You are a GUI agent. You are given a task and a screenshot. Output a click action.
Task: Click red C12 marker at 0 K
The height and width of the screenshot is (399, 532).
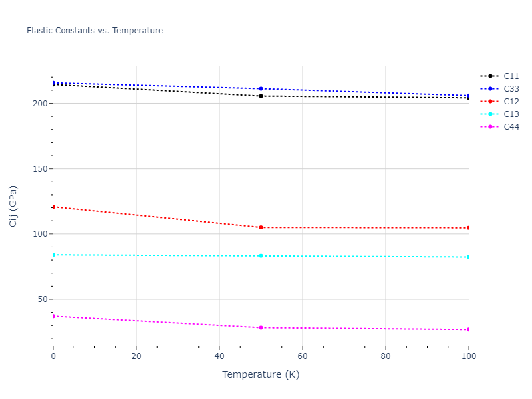click(53, 207)
